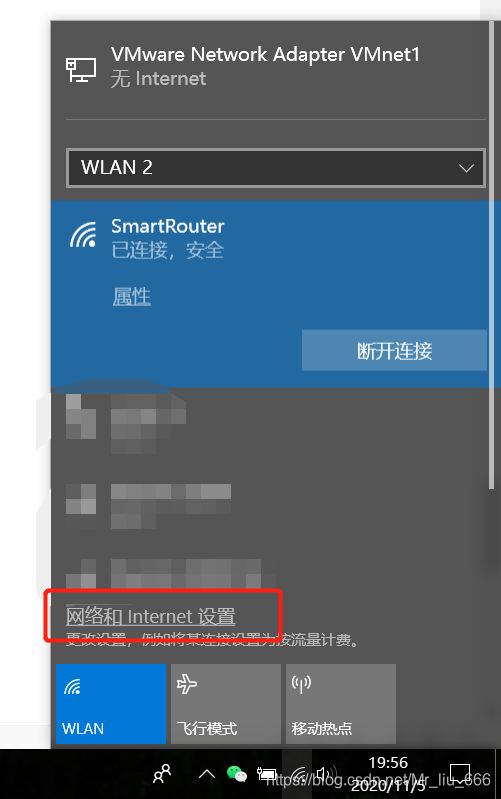Click the speaker volume tray icon
Image resolution: width=501 pixels, height=799 pixels.
326,774
